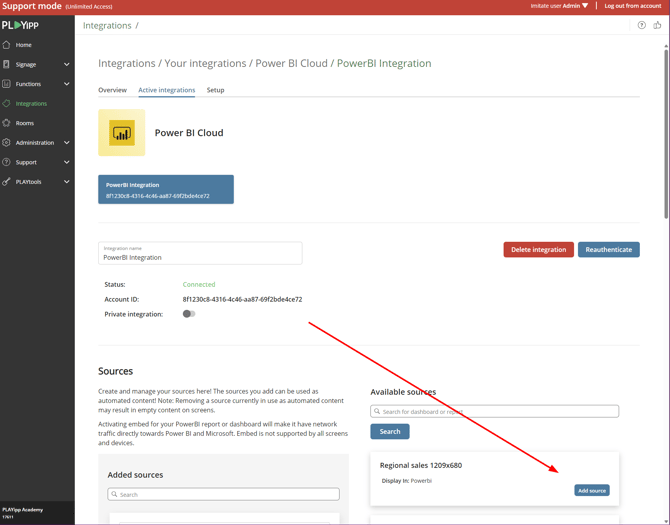The height and width of the screenshot is (525, 670).
Task: Click the available sources search field
Action: coord(495,411)
